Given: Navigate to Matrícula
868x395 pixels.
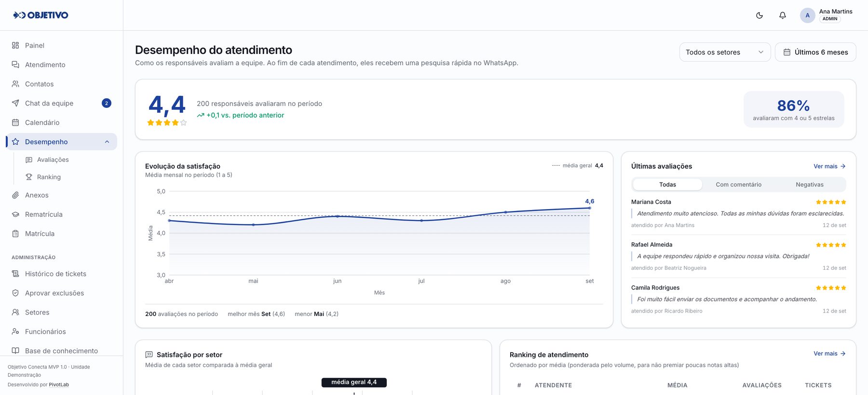Looking at the screenshot, I should click(61, 234).
